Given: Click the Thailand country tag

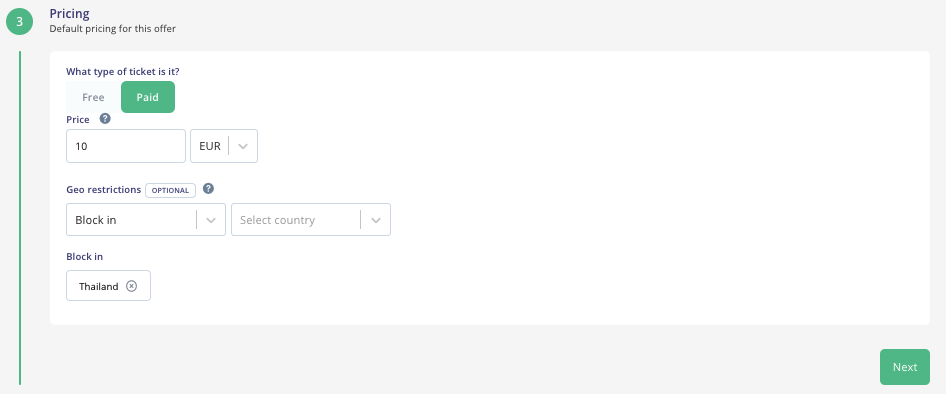Looking at the screenshot, I should (109, 285).
